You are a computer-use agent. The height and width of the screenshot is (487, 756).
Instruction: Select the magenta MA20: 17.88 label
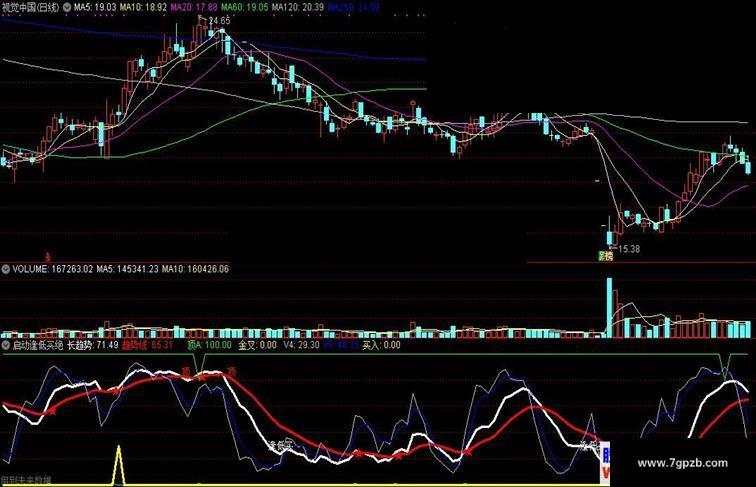tap(194, 8)
